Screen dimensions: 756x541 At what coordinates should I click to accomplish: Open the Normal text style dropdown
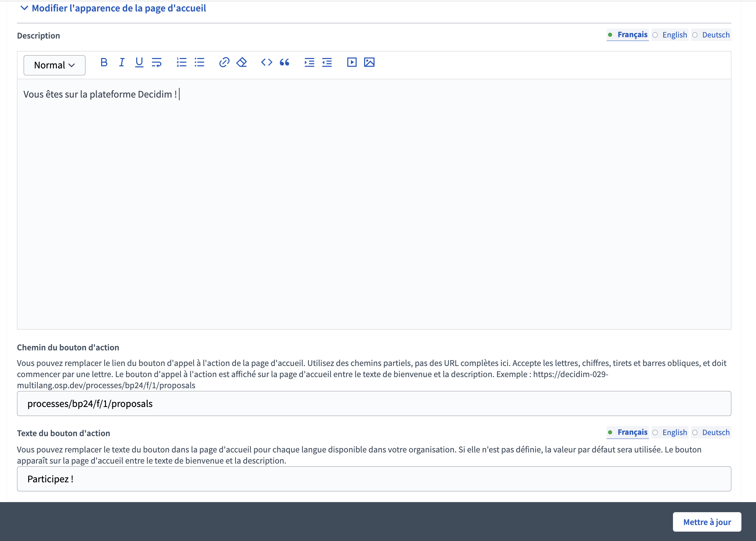click(x=55, y=65)
